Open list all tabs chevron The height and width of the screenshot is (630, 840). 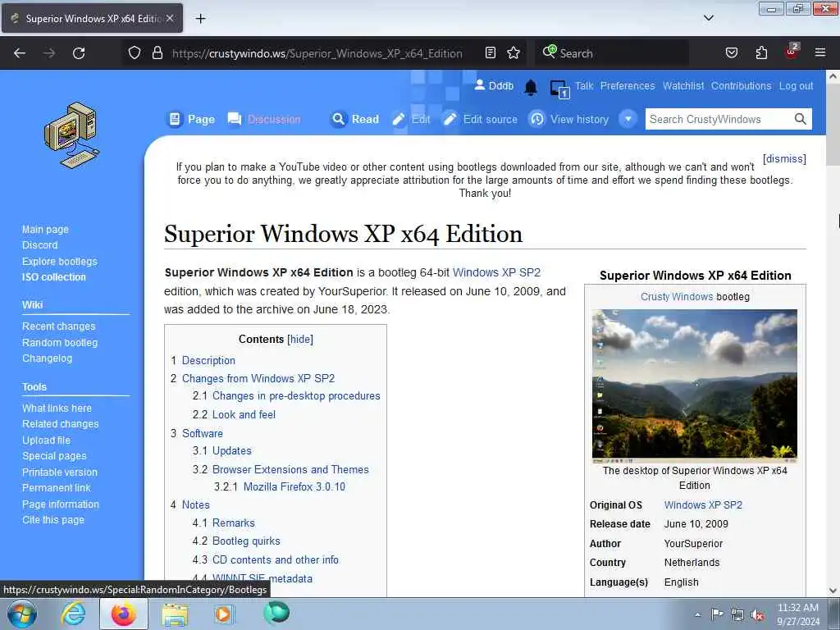(708, 18)
